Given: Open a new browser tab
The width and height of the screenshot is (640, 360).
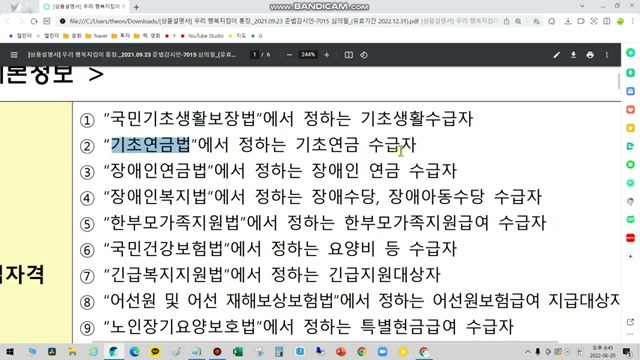Looking at the screenshot, I should [x=136, y=7].
